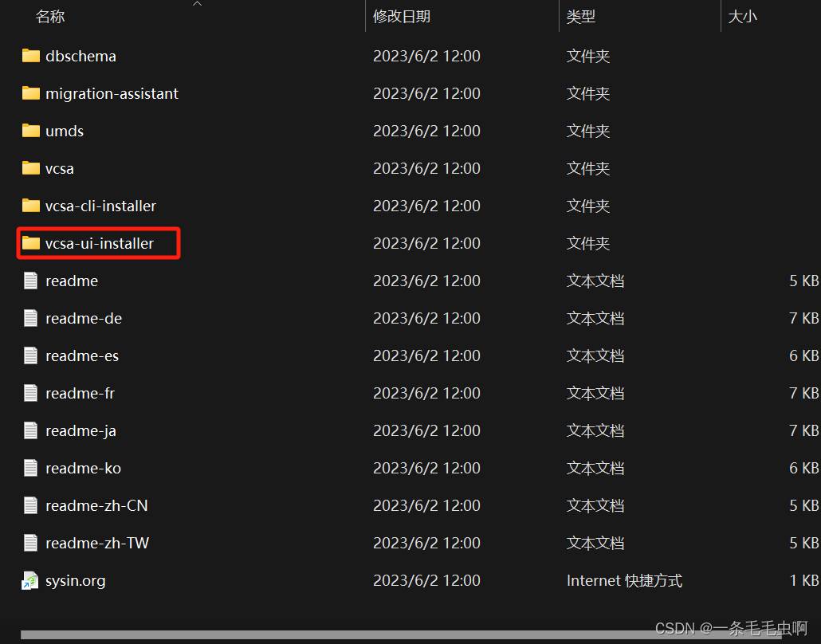Select the vcsa folder icon

click(31, 168)
